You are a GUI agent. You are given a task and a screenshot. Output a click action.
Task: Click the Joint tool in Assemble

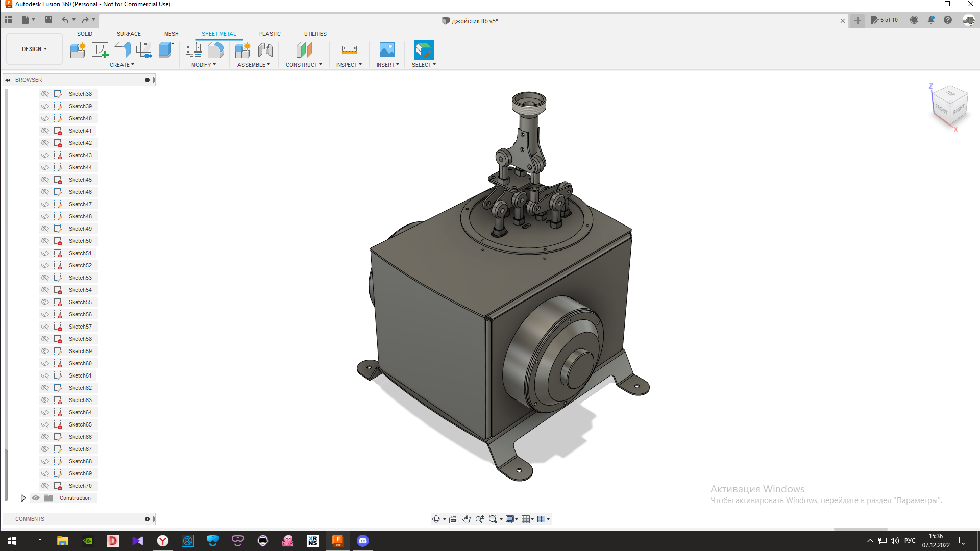click(x=265, y=50)
